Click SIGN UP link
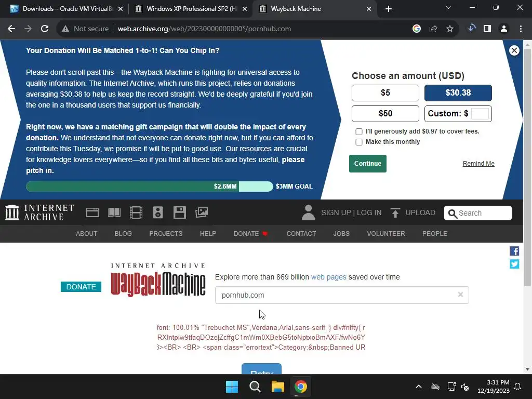 coord(336,212)
